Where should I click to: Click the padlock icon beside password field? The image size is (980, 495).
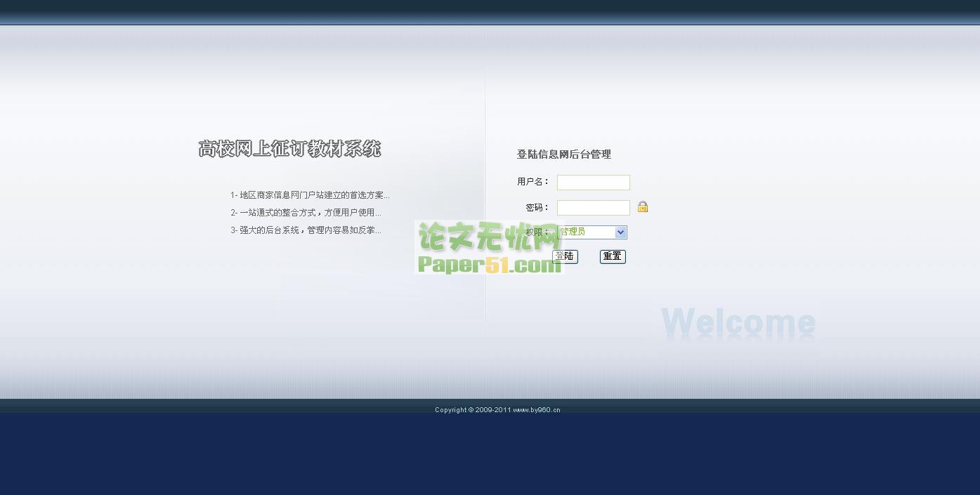point(643,206)
